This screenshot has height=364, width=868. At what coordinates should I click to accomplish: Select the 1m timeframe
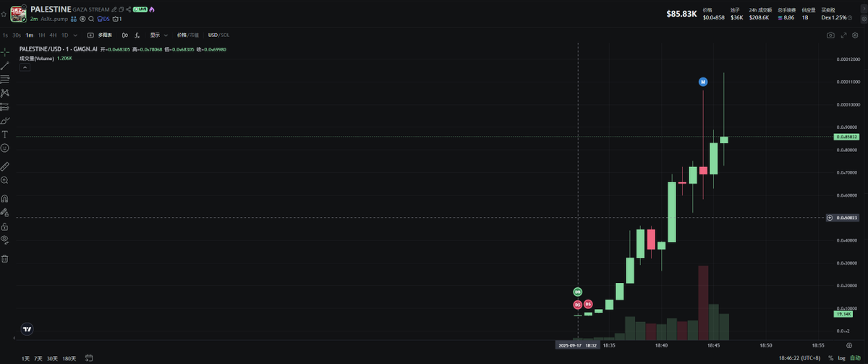pyautogui.click(x=30, y=35)
